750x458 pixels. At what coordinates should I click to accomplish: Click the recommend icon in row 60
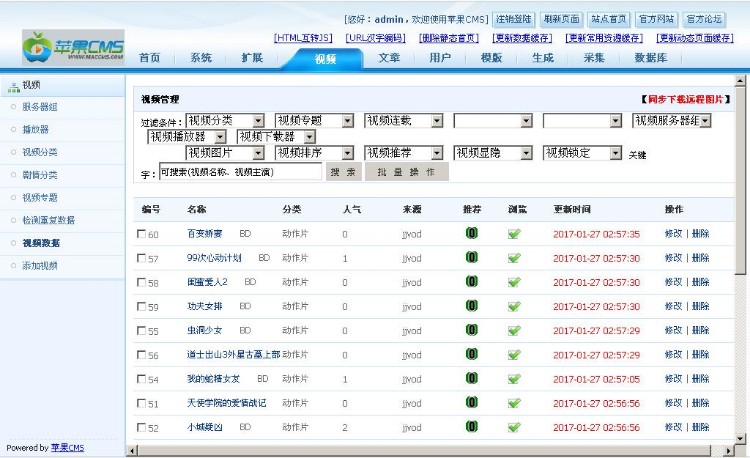(x=472, y=233)
